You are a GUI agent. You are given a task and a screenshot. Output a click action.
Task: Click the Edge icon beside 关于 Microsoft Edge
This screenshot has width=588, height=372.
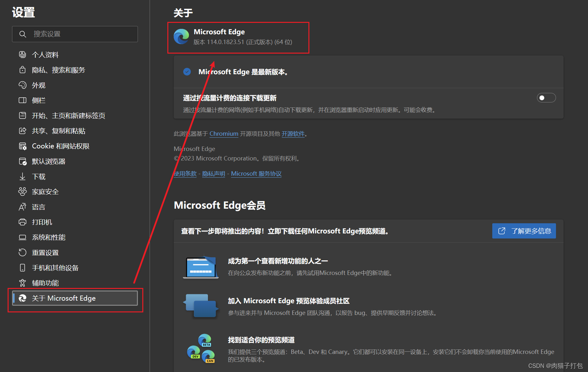pyautogui.click(x=23, y=298)
